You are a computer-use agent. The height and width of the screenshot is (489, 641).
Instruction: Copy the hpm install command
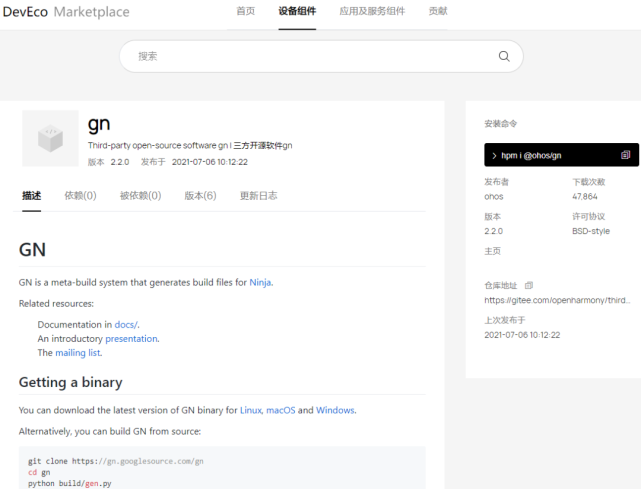click(625, 155)
